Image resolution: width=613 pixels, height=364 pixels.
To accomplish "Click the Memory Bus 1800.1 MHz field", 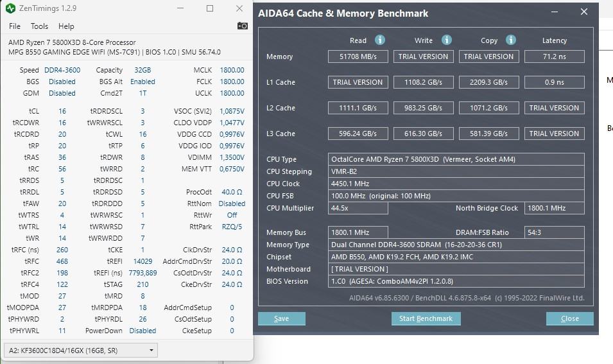I will tap(358, 232).
